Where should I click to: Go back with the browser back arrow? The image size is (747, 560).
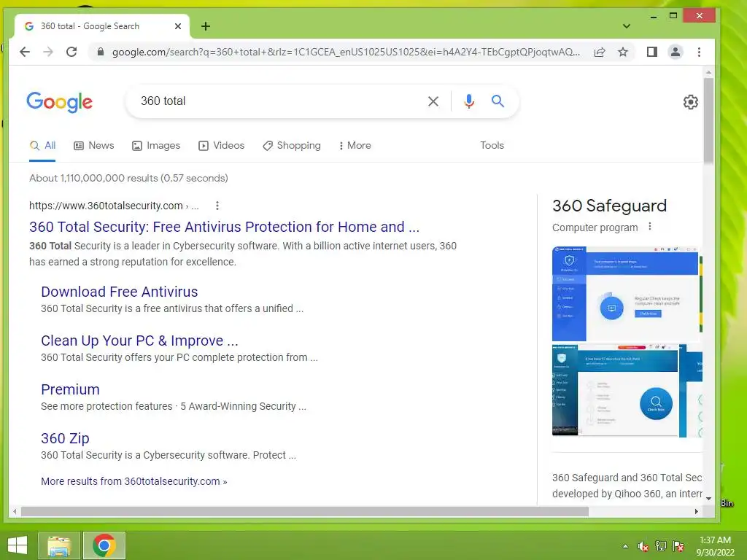coord(25,52)
